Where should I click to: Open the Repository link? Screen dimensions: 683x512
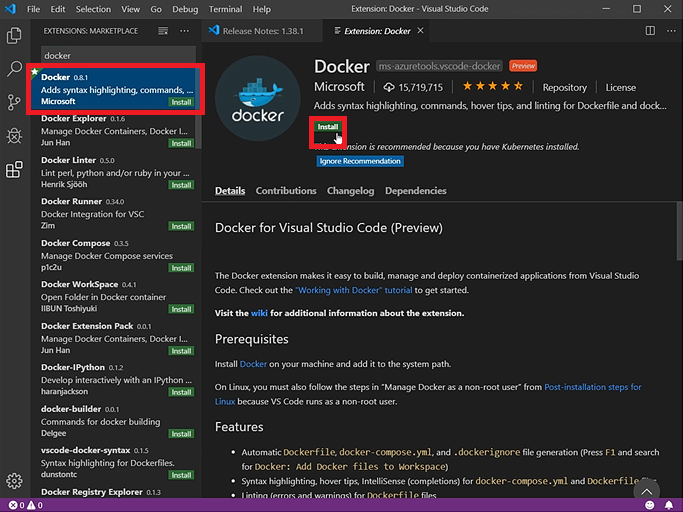[565, 88]
